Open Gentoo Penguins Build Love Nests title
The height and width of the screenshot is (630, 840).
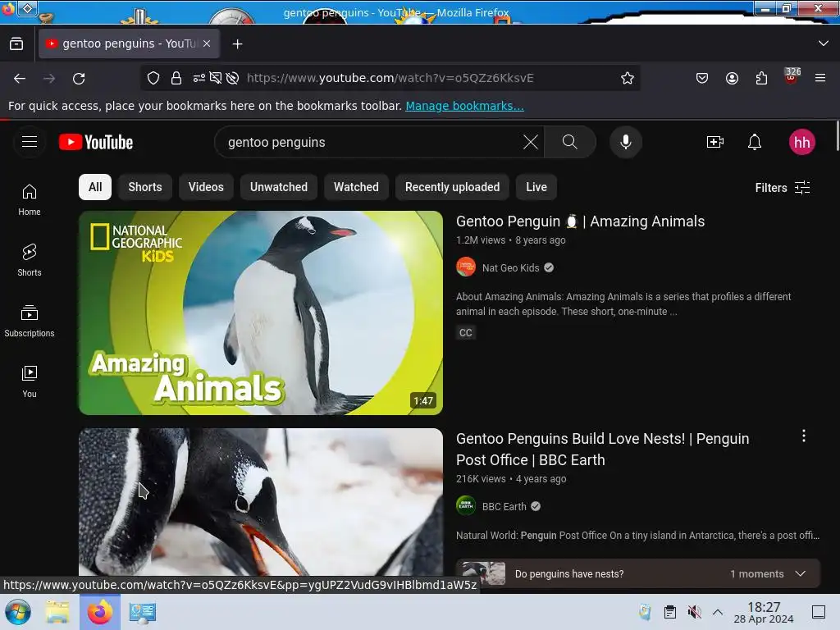tap(602, 449)
